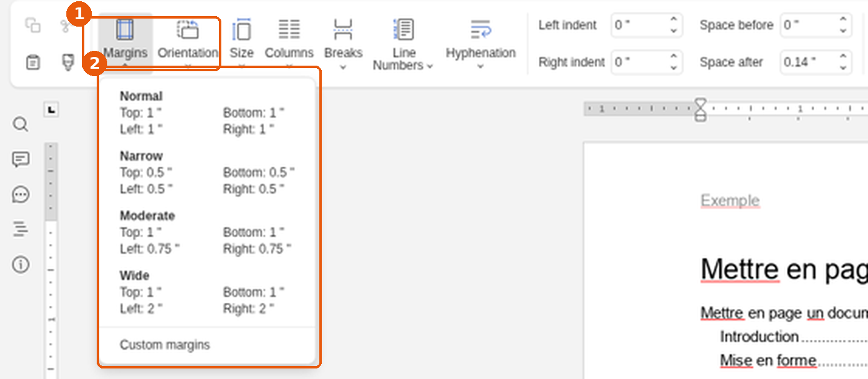Open the Orientation options

[x=187, y=42]
